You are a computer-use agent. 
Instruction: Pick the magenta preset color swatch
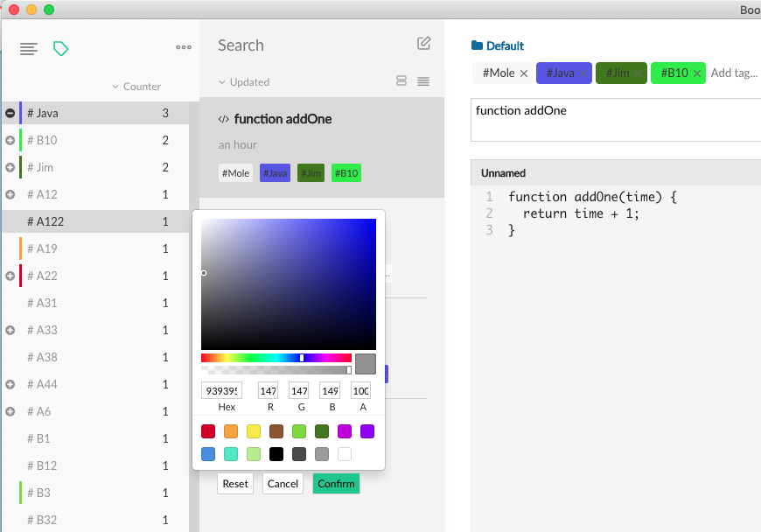click(345, 431)
